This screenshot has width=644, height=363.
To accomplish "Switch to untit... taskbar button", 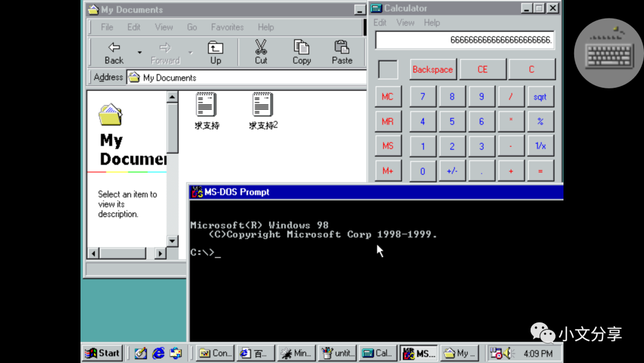I will (x=337, y=353).
